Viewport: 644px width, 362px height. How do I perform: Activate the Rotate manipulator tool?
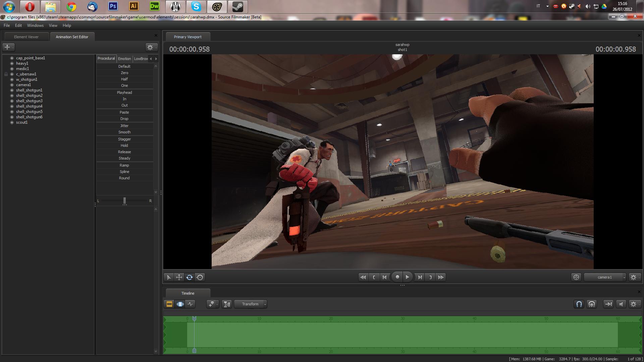190,277
